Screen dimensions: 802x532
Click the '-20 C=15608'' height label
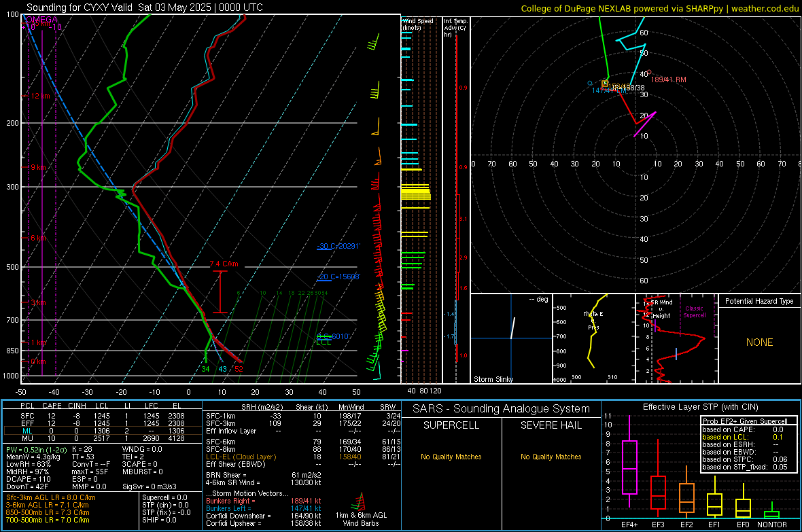tap(338, 277)
